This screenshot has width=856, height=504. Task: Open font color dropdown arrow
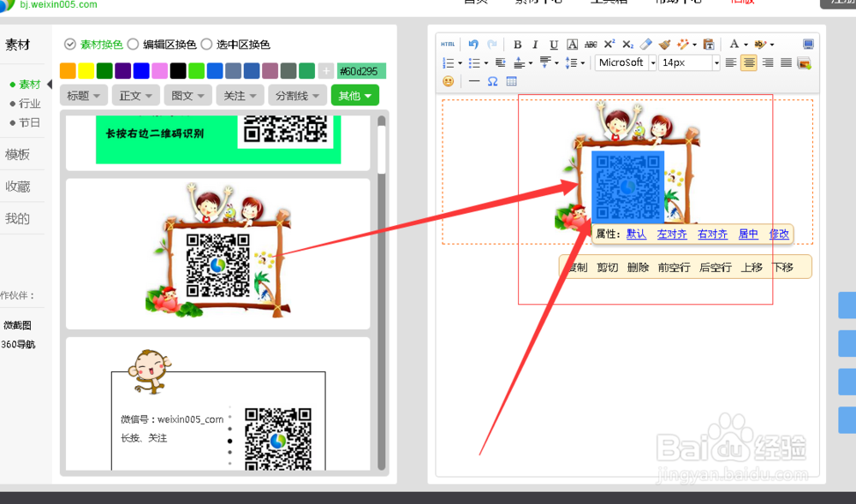click(746, 44)
